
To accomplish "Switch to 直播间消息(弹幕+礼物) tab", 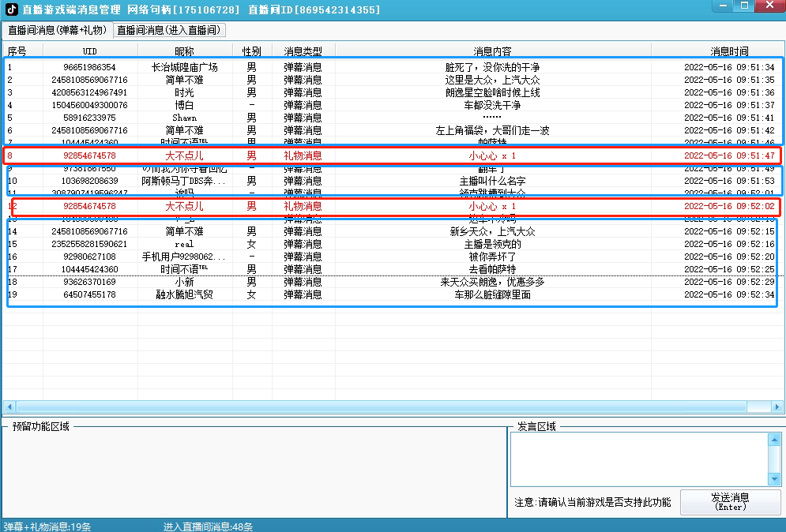I will point(57,30).
